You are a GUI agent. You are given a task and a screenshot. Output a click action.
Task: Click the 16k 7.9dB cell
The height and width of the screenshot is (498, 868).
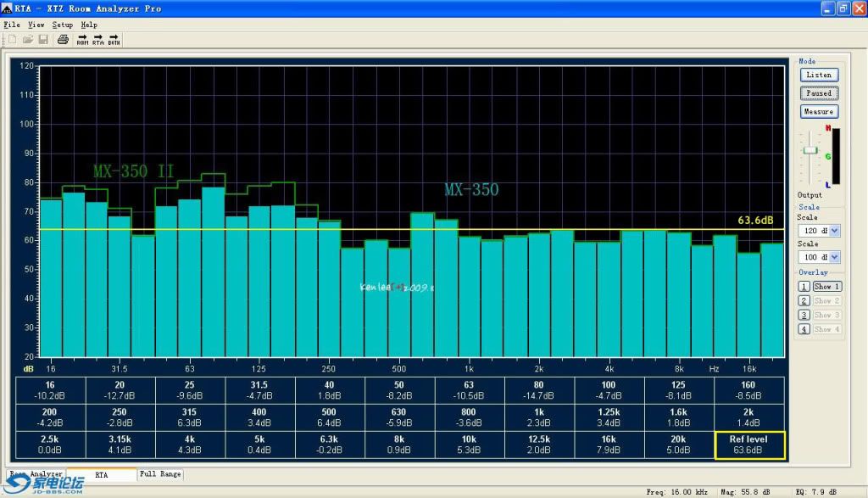pyautogui.click(x=609, y=445)
